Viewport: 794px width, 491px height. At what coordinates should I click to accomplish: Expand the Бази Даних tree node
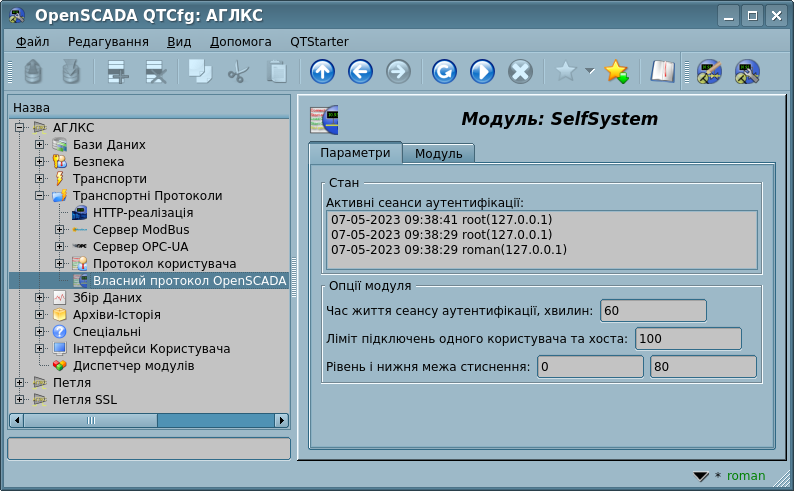tap(40, 145)
